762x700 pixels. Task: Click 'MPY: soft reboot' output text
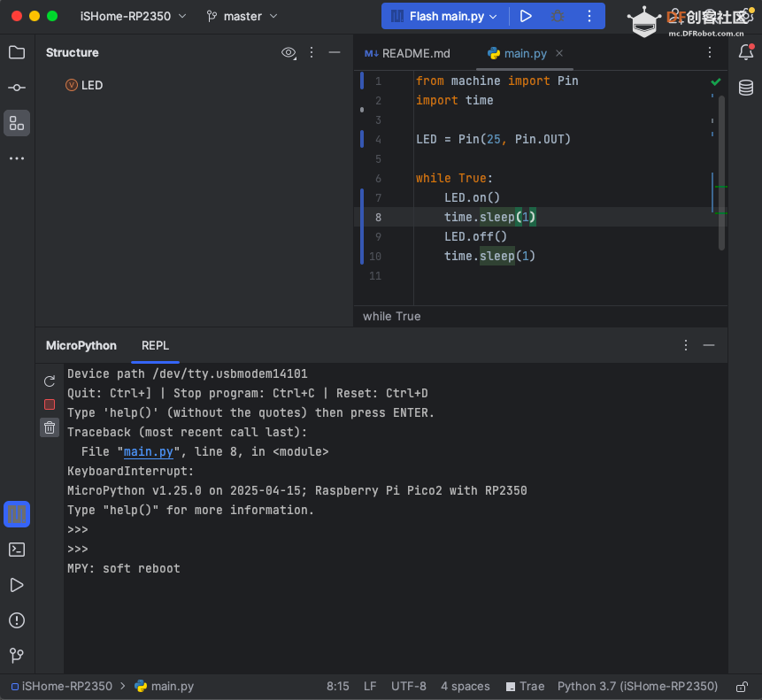coord(123,569)
